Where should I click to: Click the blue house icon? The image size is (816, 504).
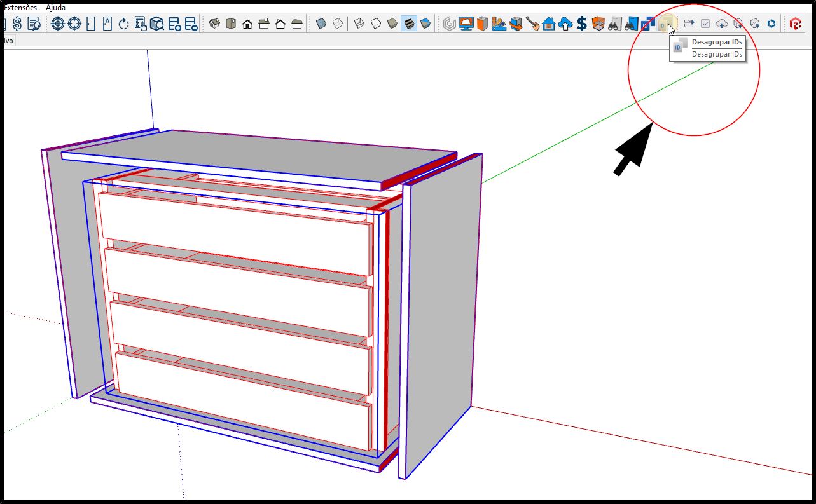coord(549,24)
